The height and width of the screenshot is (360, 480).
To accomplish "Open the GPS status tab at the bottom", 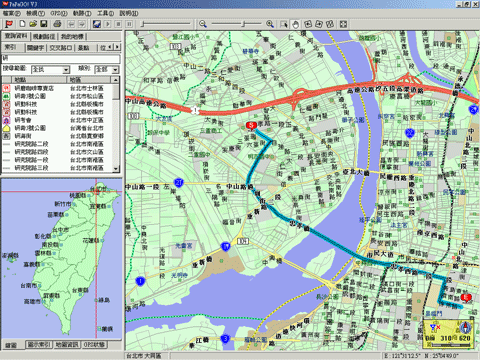I will (94, 344).
